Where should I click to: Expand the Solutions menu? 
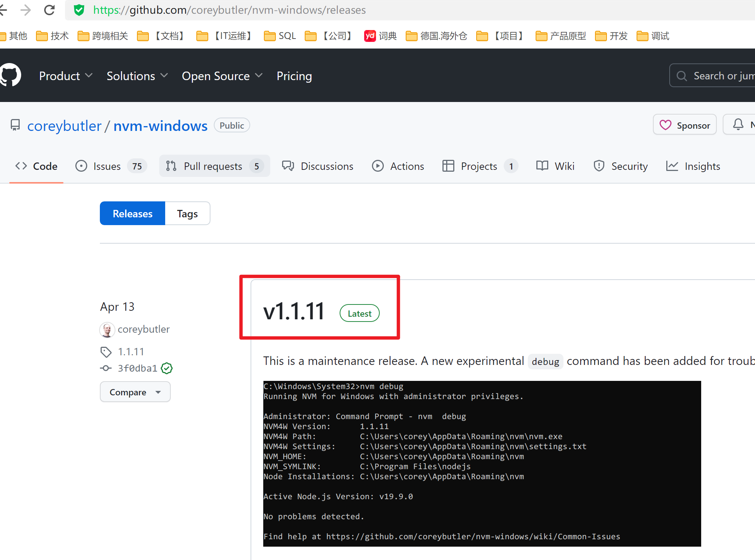pos(137,76)
